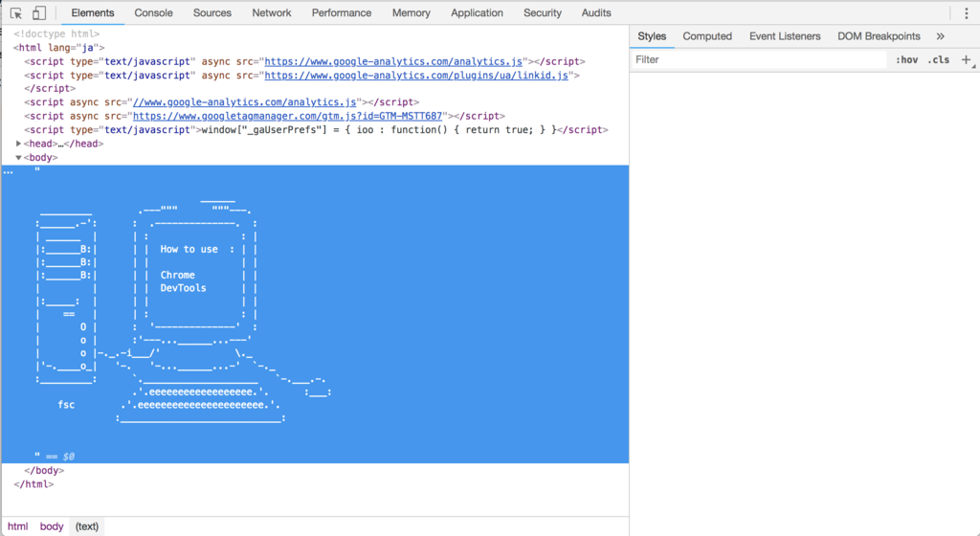Select the Computed sidebar tab
Viewport: 980px width, 536px height.
click(x=707, y=36)
